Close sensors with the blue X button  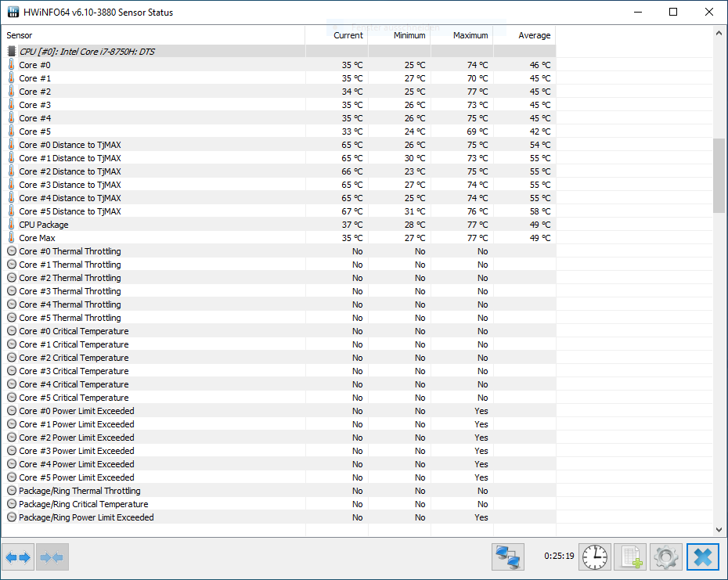[702, 557]
